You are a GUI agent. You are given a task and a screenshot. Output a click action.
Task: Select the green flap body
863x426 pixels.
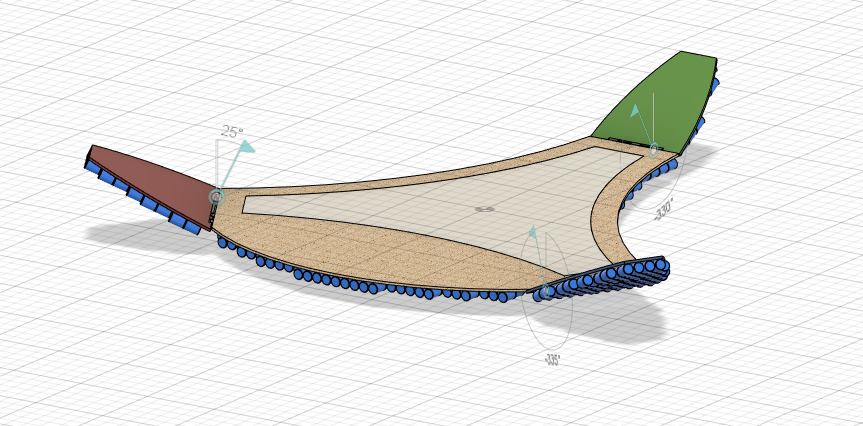[660, 100]
